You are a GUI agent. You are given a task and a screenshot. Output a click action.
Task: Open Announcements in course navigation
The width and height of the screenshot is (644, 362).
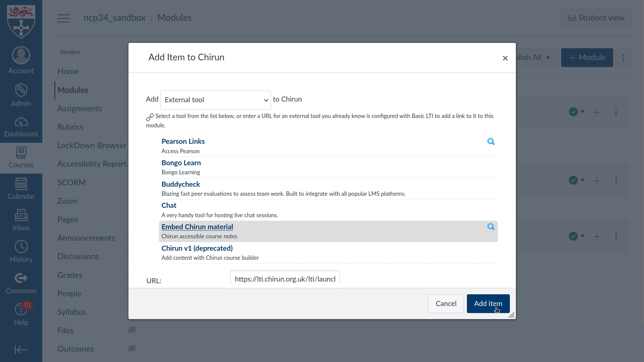point(86,238)
